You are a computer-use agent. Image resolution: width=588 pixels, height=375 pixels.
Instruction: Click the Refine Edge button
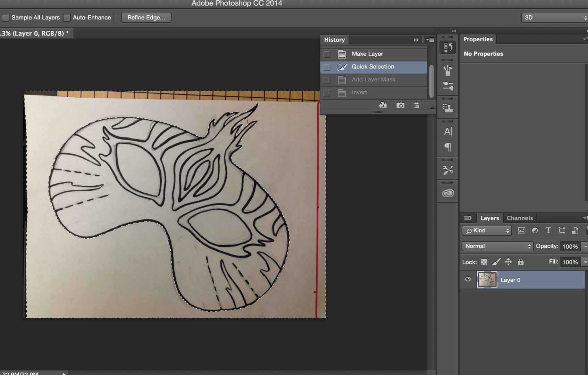click(146, 17)
